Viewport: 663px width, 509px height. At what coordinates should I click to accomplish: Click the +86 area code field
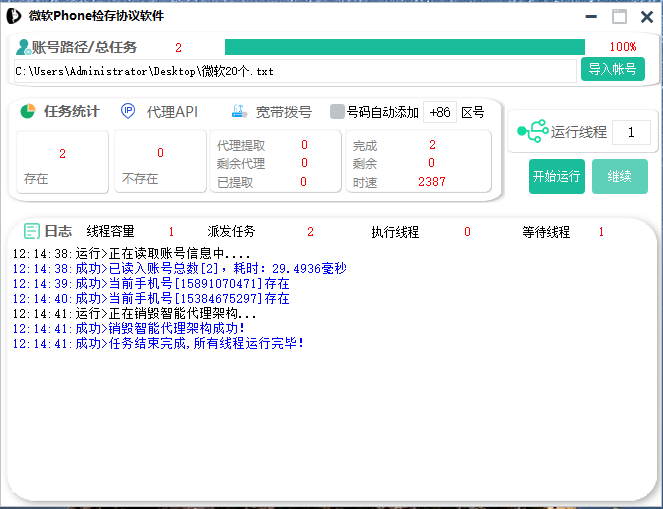click(440, 112)
